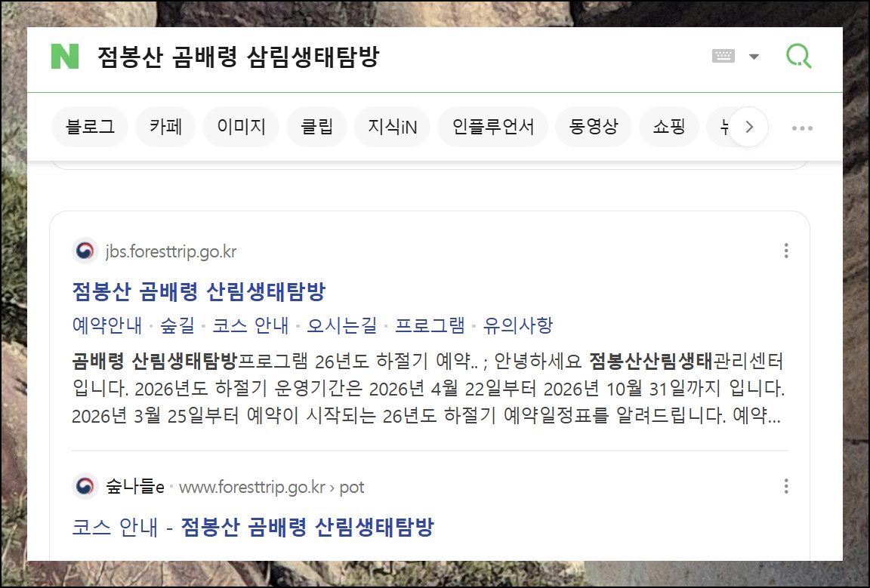
Task: Select the 지식iN tab
Action: 392,127
